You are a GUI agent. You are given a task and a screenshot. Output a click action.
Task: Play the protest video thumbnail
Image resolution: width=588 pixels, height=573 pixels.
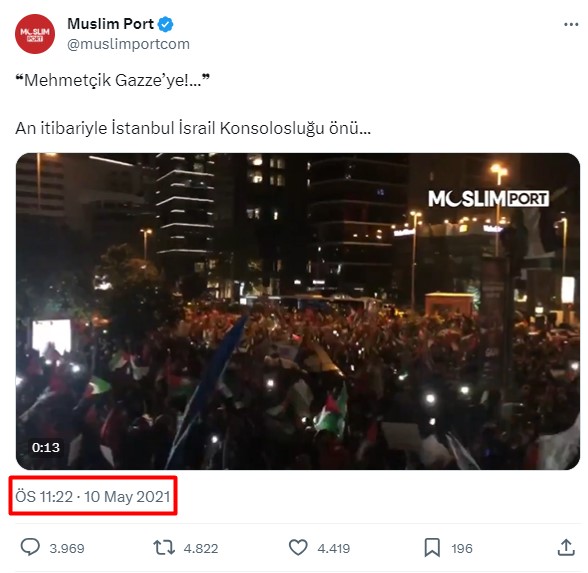point(298,311)
